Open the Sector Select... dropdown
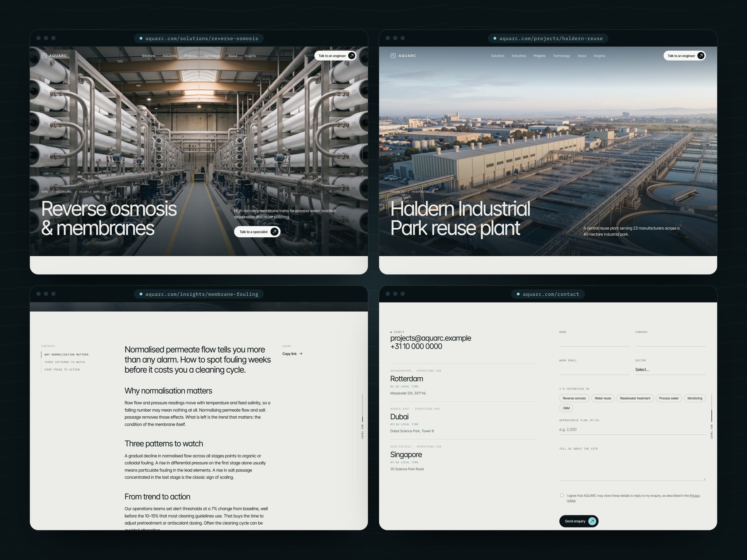The height and width of the screenshot is (560, 747). [x=670, y=370]
